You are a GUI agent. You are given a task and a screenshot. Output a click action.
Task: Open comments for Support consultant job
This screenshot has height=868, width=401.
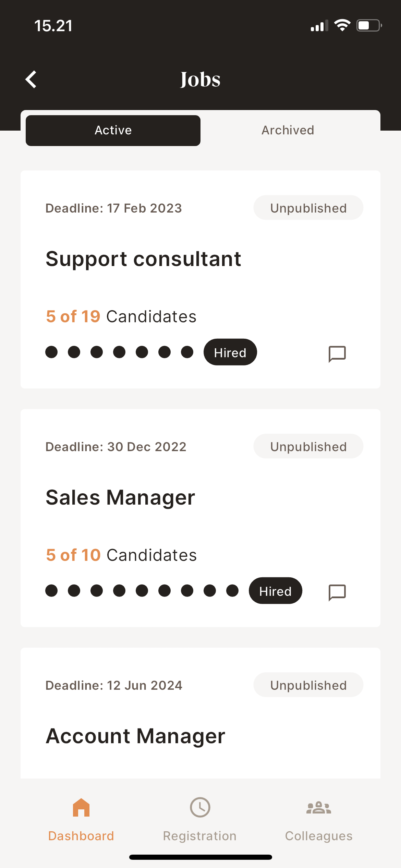[x=337, y=353]
